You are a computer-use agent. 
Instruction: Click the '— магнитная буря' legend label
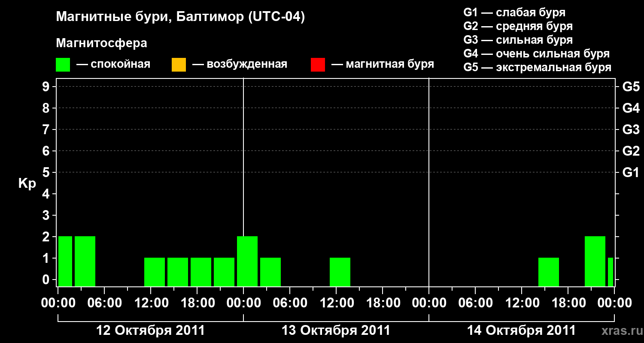tap(383, 64)
